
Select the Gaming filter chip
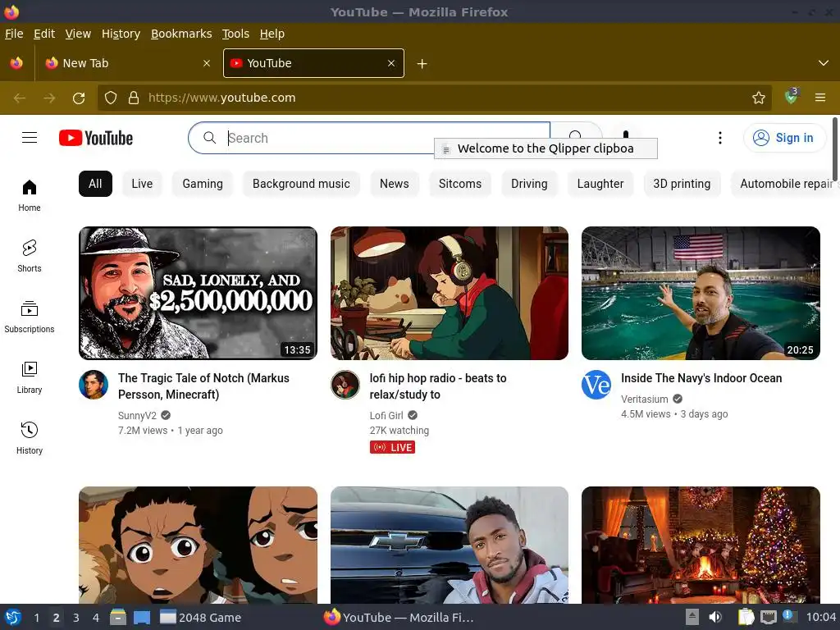(203, 184)
